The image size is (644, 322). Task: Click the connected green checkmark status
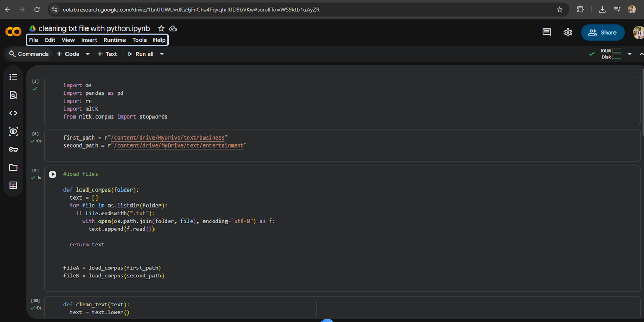point(591,54)
